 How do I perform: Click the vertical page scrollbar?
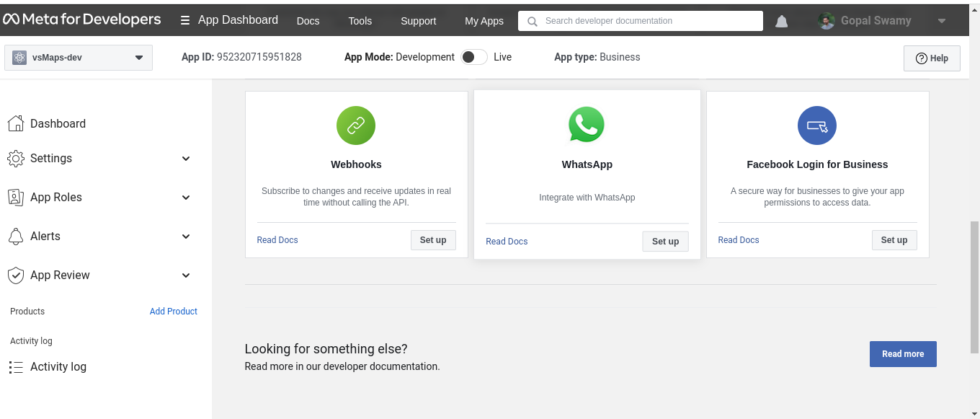coord(974,288)
